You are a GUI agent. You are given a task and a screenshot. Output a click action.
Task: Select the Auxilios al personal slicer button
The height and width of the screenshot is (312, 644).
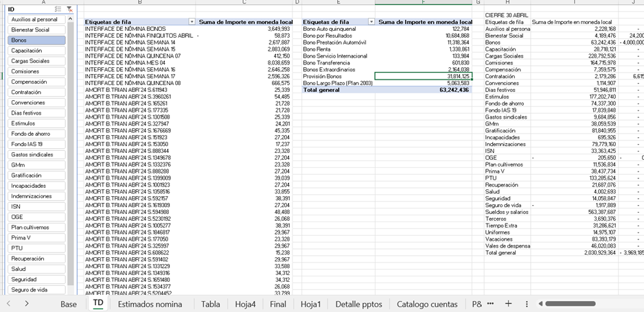37,19
